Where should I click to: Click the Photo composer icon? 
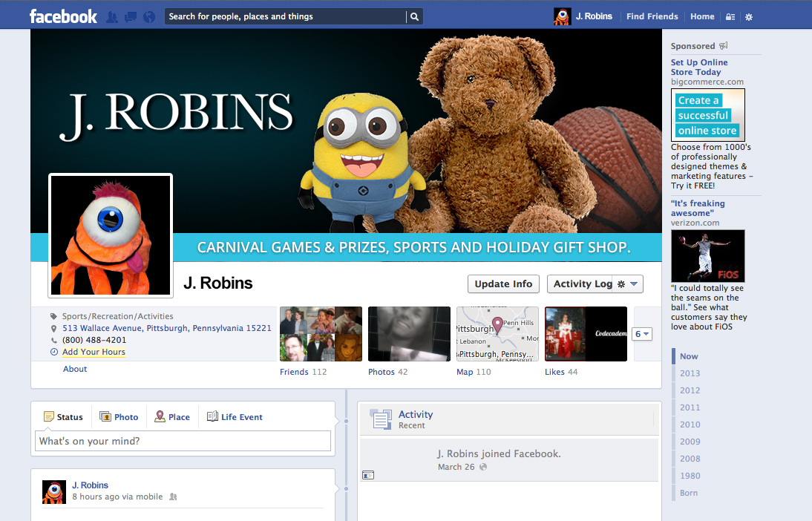pos(105,416)
